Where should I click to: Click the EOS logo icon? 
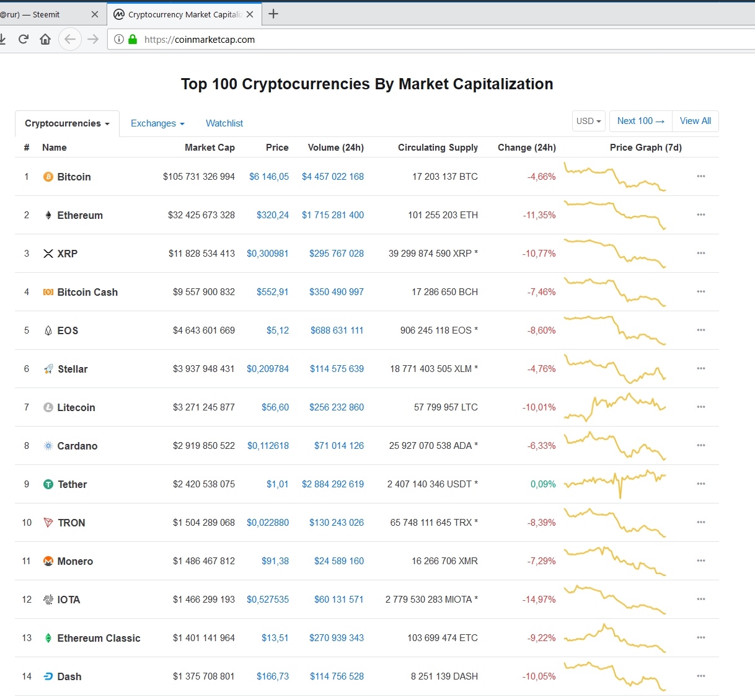48,330
